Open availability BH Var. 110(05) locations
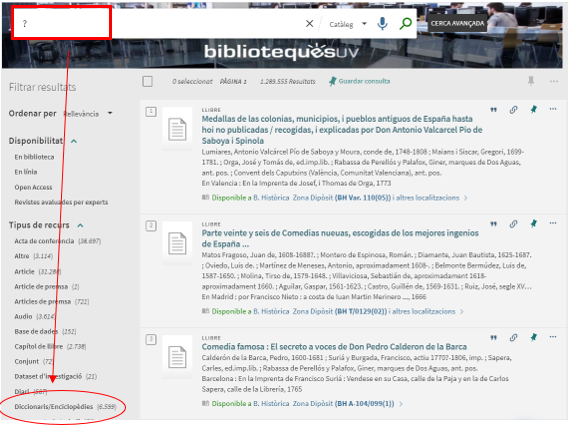 (x=335, y=198)
